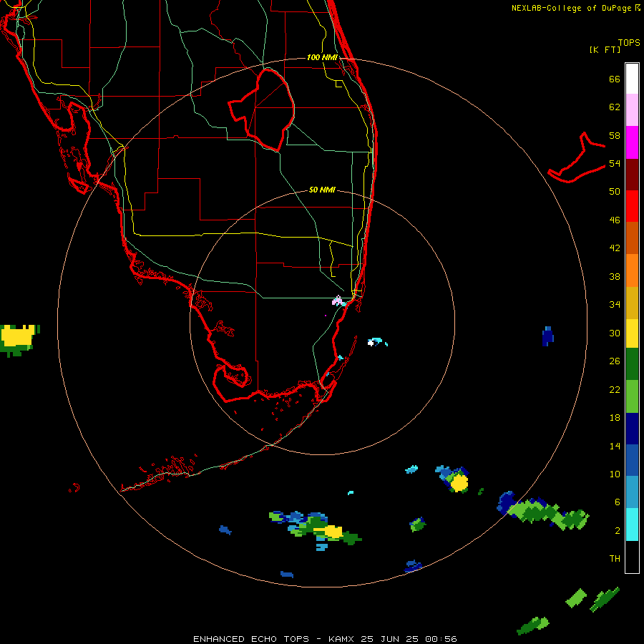The width and height of the screenshot is (644, 644).
Task: Click the navy swatch between 14 and 18
Action: click(632, 429)
